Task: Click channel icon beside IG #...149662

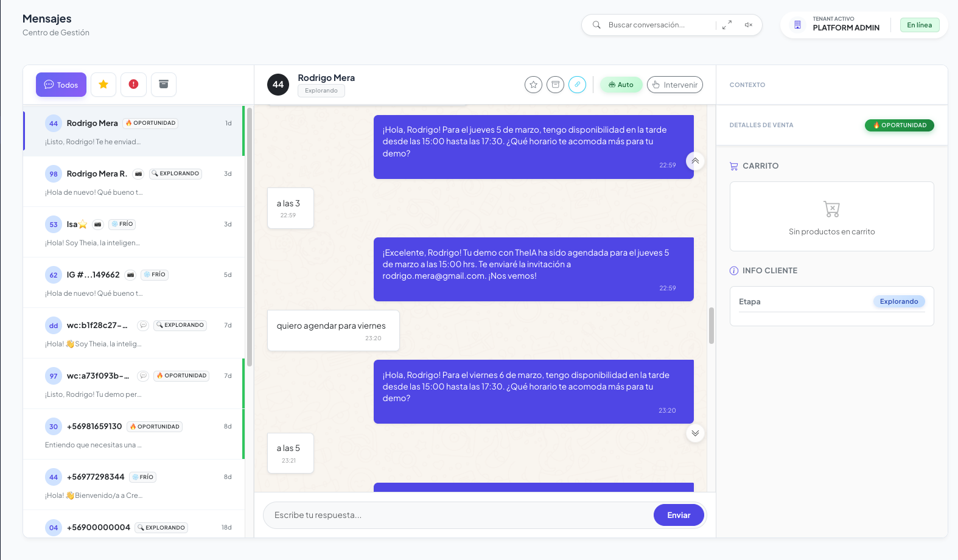Action: pos(130,275)
